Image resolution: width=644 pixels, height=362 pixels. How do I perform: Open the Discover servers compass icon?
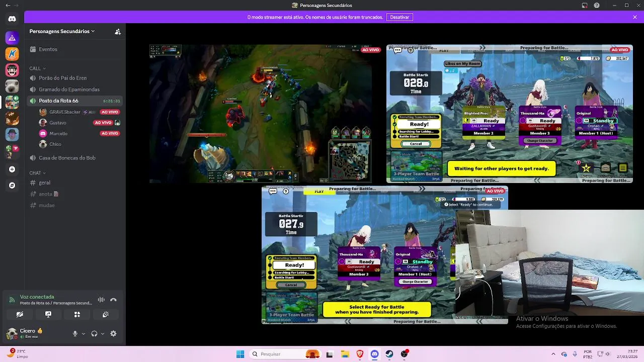12,186
